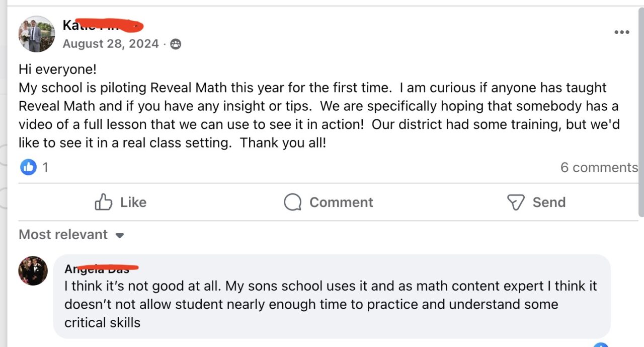This screenshot has height=347, width=644.
Task: Open the three-dots post options menu
Action: [x=621, y=32]
